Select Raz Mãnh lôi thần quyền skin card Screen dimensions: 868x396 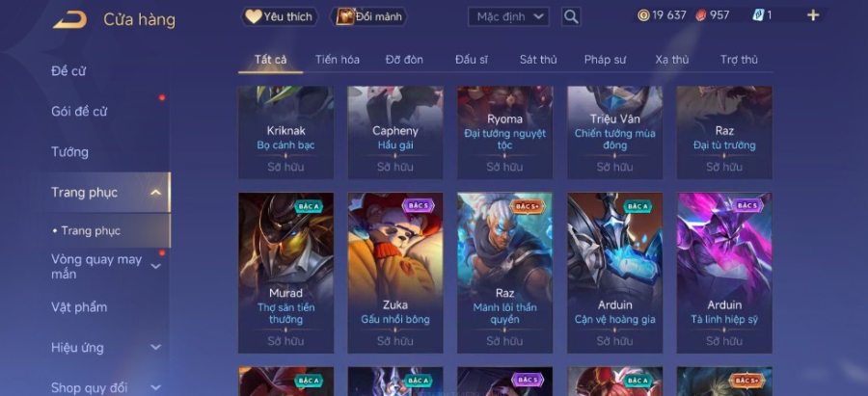pyautogui.click(x=504, y=273)
